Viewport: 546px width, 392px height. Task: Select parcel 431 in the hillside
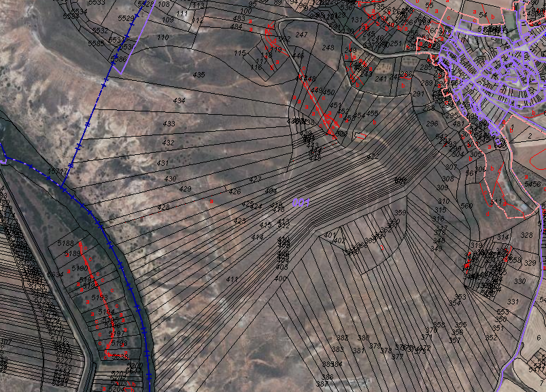point(163,163)
